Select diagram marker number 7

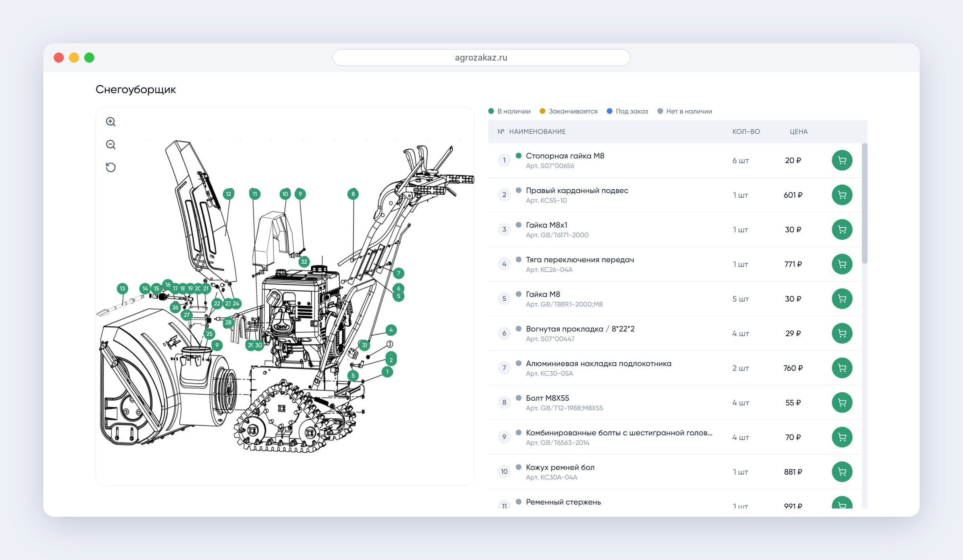pyautogui.click(x=398, y=274)
